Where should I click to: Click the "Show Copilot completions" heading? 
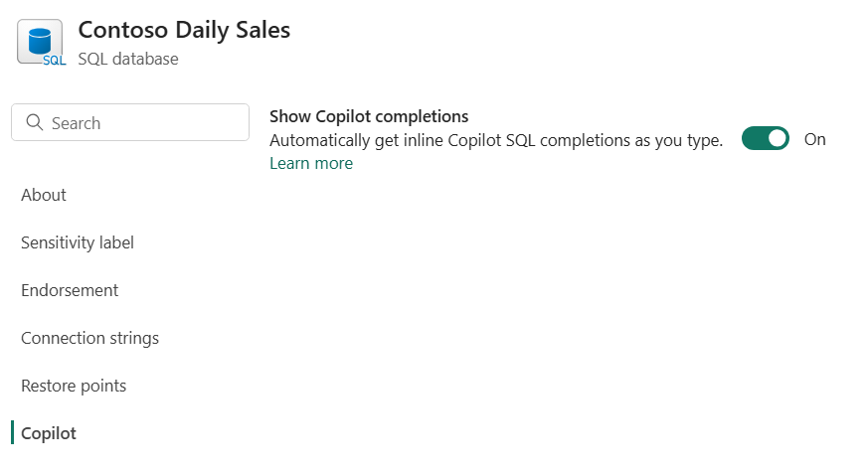pos(369,116)
